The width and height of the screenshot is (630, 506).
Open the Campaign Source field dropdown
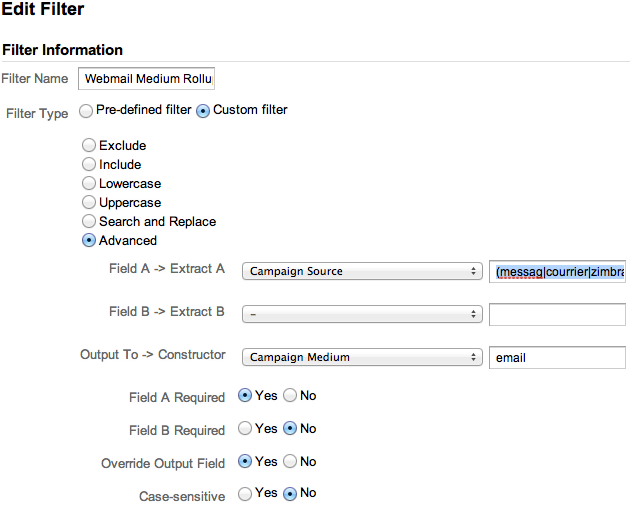click(x=362, y=271)
